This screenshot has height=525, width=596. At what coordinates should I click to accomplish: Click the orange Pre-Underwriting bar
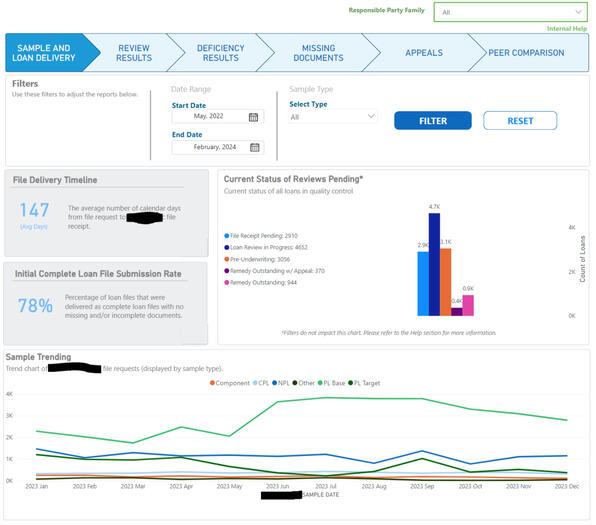(445, 282)
